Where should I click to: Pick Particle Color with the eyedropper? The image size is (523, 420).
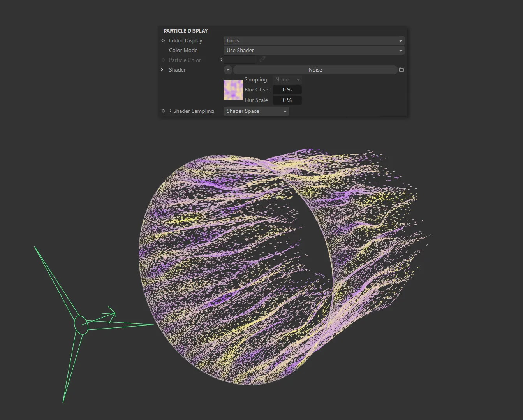tap(262, 59)
